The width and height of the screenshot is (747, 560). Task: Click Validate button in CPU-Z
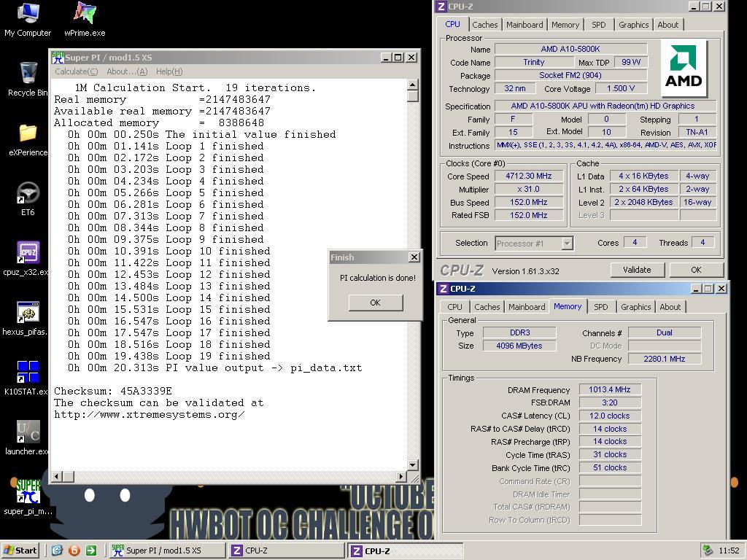click(x=637, y=270)
